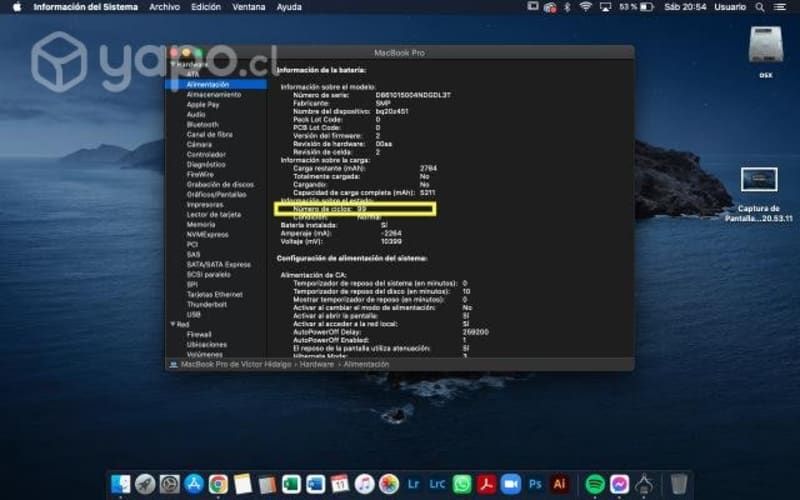The image size is (800, 500).
Task: Open Calendar app in the Dock
Action: (x=340, y=484)
